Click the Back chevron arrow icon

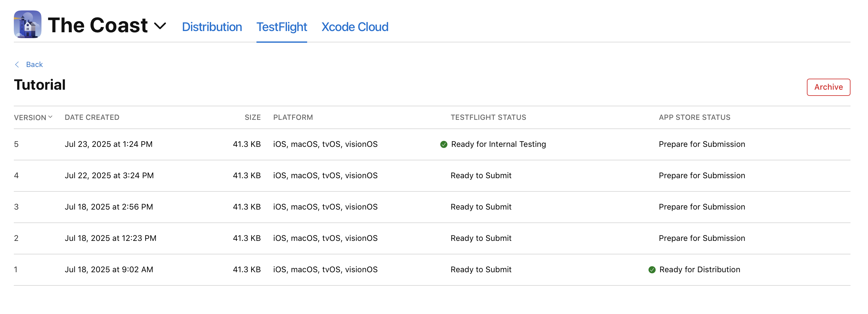coord(17,64)
